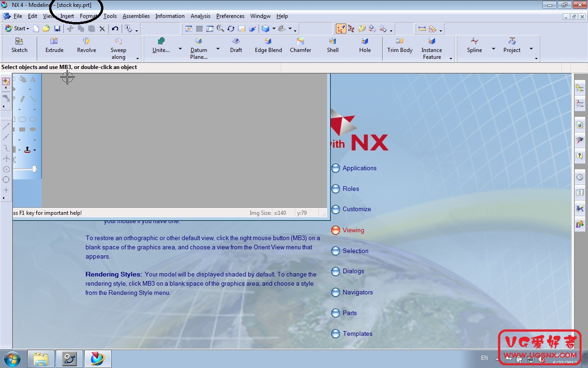Select the Draft tool
This screenshot has width=588, height=368.
click(x=236, y=46)
